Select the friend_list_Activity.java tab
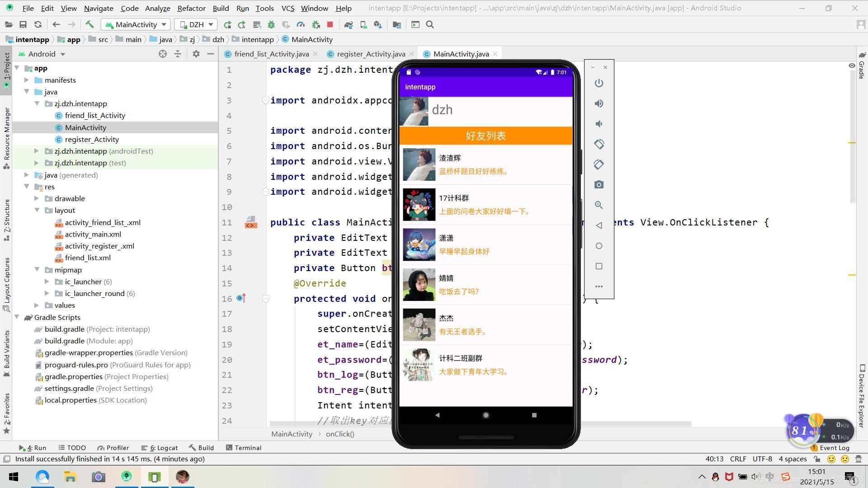 (x=271, y=54)
